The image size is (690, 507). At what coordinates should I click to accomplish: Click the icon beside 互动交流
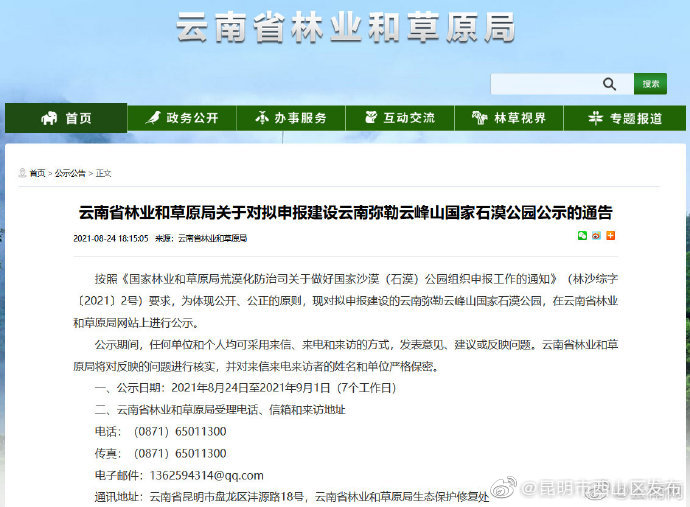(x=371, y=117)
